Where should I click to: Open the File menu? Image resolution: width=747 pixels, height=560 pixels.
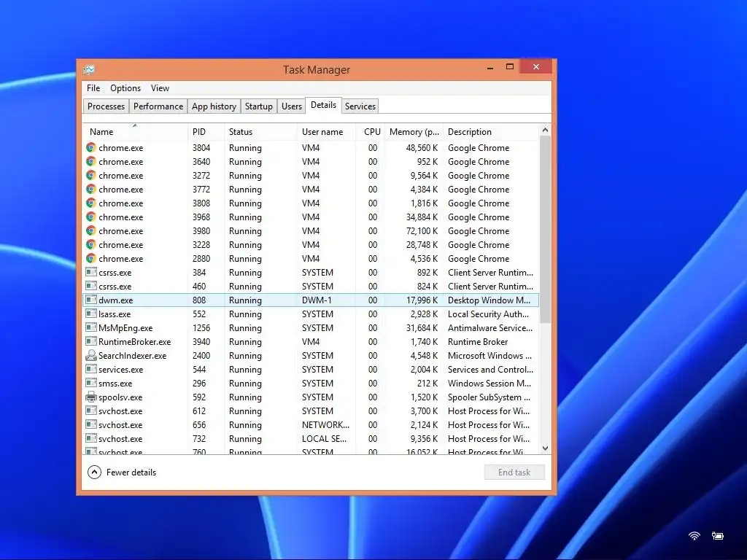pyautogui.click(x=93, y=88)
